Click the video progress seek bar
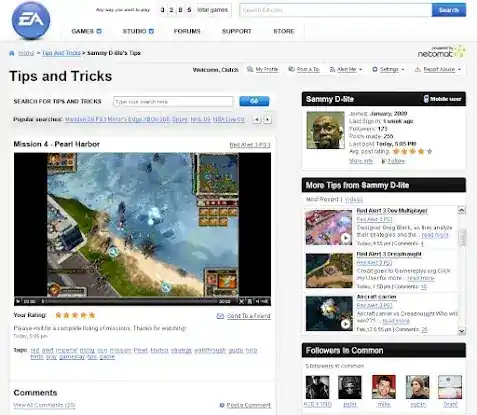The height and width of the screenshot is (415, 477). (x=130, y=301)
